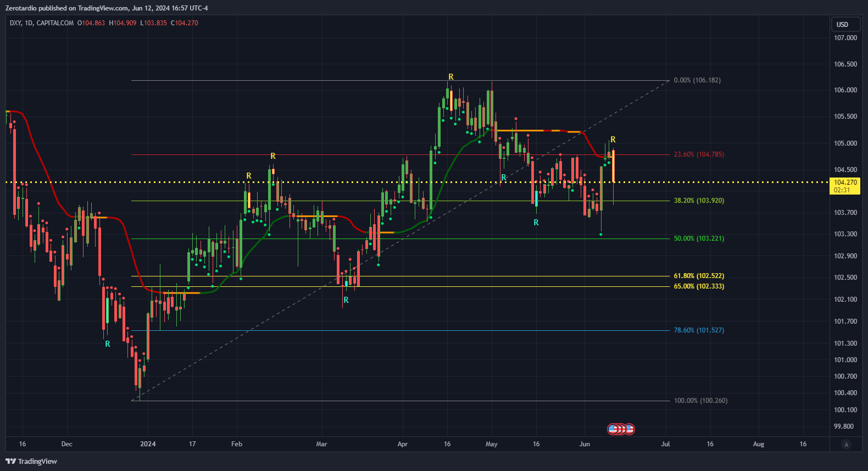Click the 2024 label on the time axis
The width and height of the screenshot is (868, 471).
coord(148,444)
